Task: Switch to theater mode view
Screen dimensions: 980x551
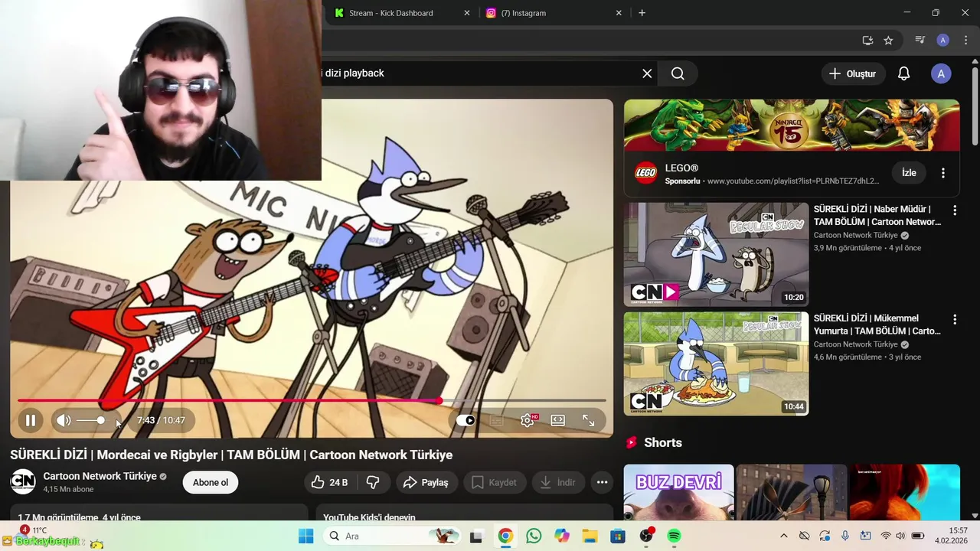Action: click(558, 420)
